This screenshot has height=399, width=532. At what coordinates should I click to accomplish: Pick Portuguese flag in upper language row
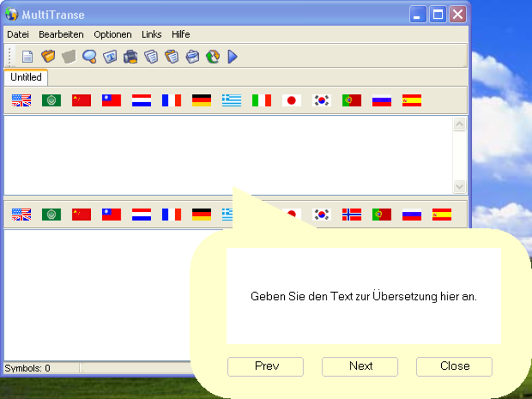click(x=352, y=101)
